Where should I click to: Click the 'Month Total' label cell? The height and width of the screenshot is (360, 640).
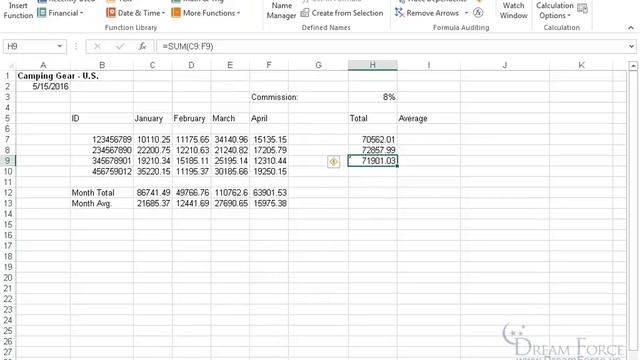(102, 193)
